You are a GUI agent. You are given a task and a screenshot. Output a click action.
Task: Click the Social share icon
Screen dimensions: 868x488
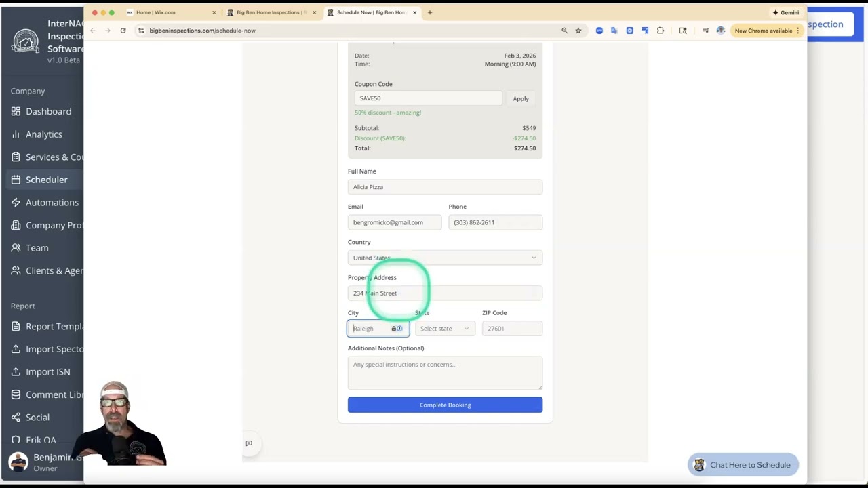coord(16,418)
